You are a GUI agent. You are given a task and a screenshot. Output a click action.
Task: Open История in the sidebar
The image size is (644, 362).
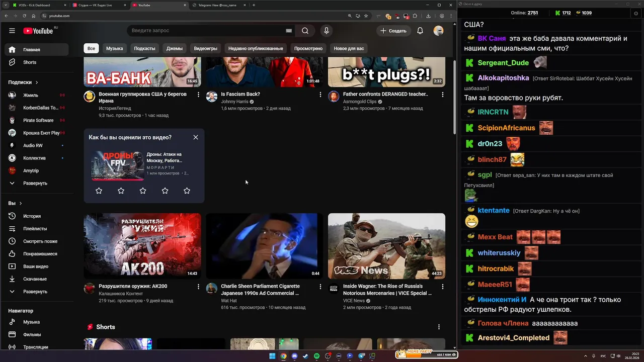(37, 216)
